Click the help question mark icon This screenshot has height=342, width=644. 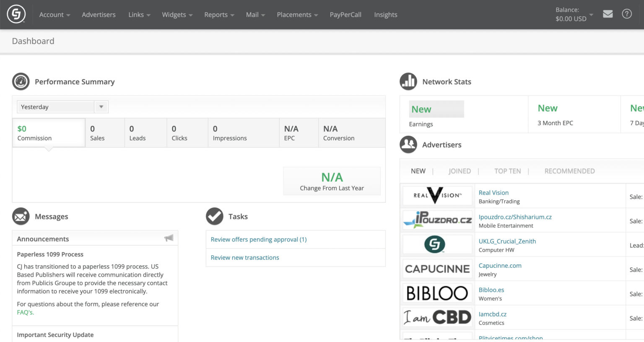coord(627,14)
